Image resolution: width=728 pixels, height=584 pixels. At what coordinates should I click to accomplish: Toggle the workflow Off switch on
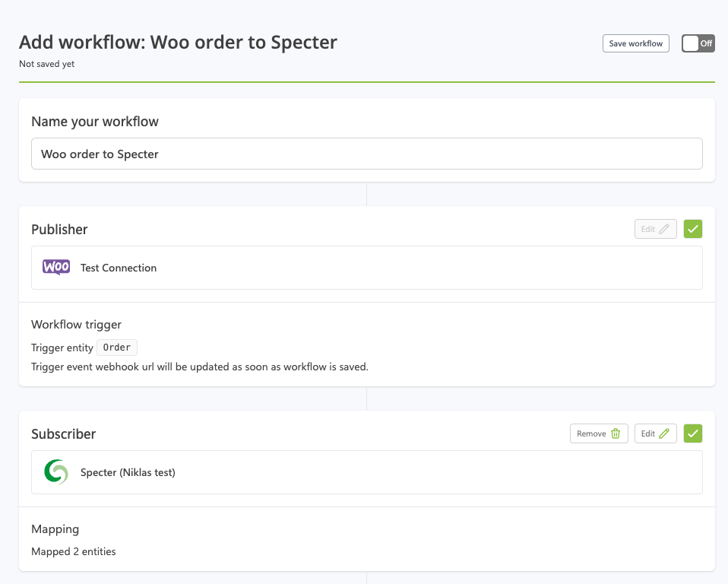click(698, 43)
